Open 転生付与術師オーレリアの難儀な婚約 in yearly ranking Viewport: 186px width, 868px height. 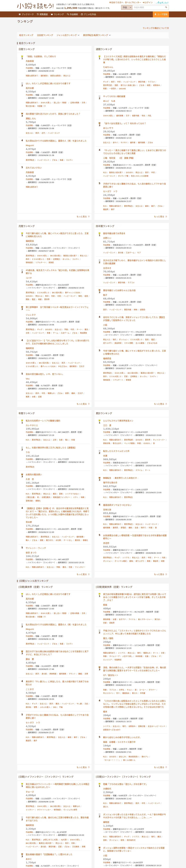pos(43,421)
